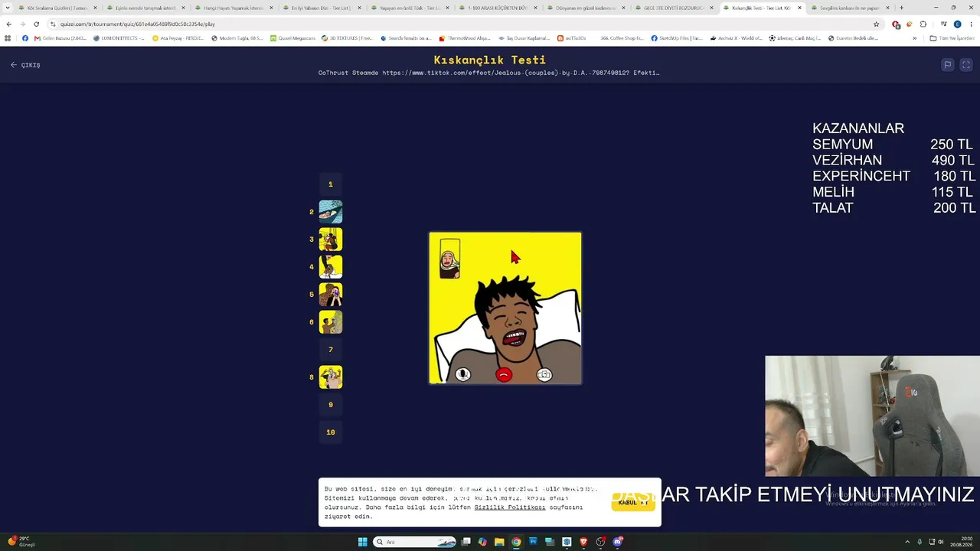The width and height of the screenshot is (980, 551).
Task: Open Photoshop from the taskbar
Action: [533, 542]
